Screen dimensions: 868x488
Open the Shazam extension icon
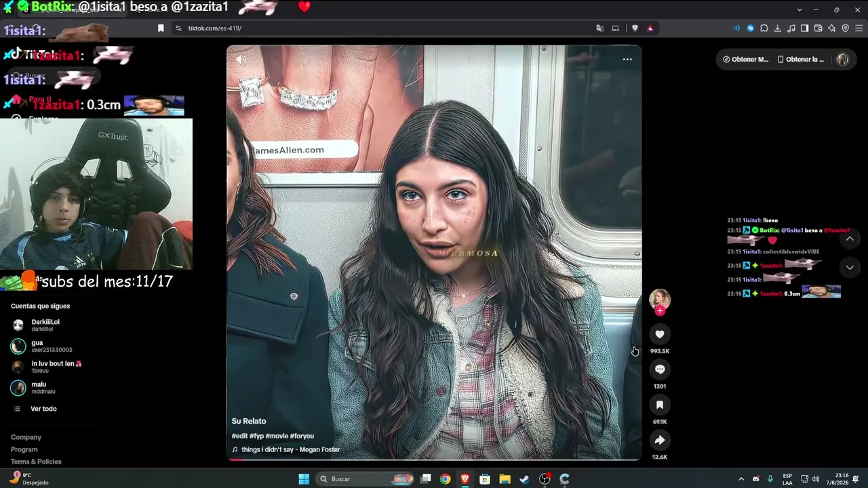pos(751,28)
